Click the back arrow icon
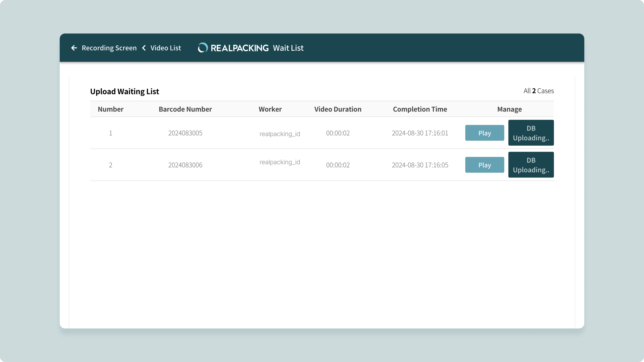This screenshot has height=362, width=644. (74, 48)
